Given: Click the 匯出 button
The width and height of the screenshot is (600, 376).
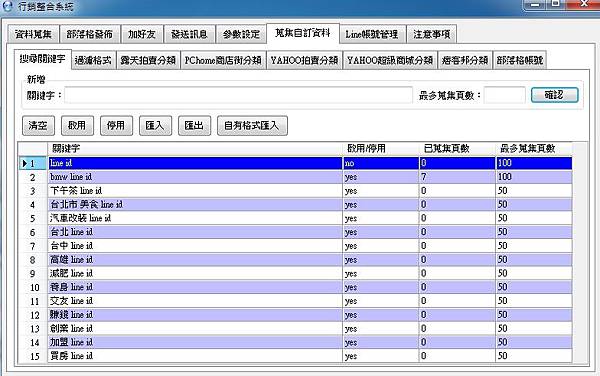Looking at the screenshot, I should (x=194, y=125).
